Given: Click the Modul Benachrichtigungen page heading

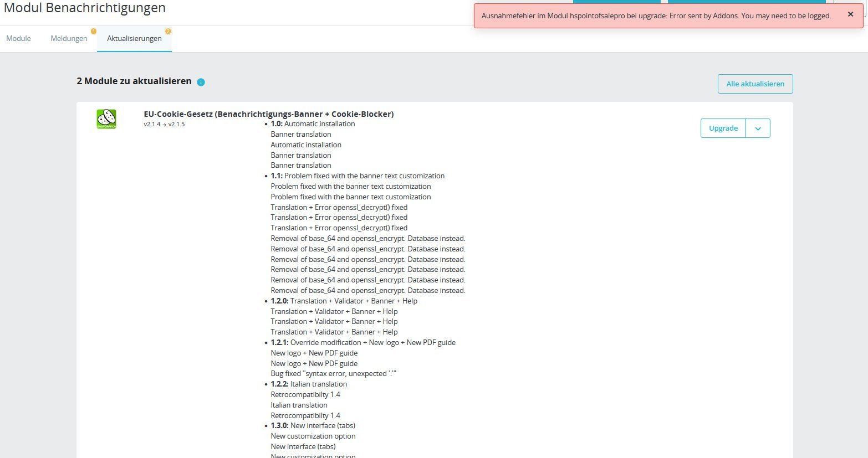Looking at the screenshot, I should (84, 8).
